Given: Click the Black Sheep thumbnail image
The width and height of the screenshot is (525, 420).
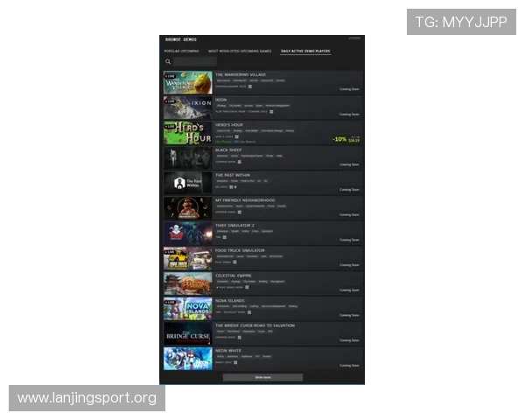Looking at the screenshot, I should [188, 157].
